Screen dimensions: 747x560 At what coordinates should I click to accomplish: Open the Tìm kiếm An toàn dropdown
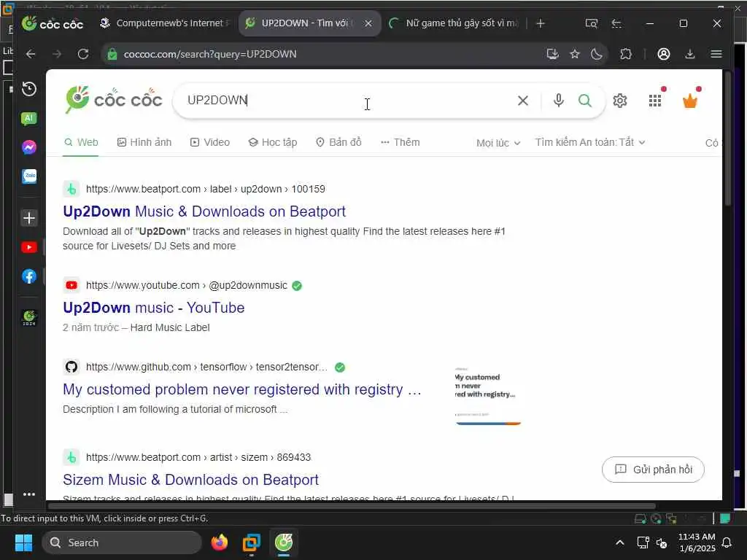[x=589, y=142]
